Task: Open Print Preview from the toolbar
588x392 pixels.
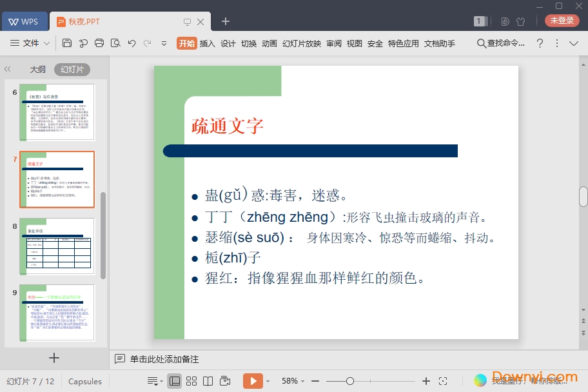Action: tap(115, 43)
